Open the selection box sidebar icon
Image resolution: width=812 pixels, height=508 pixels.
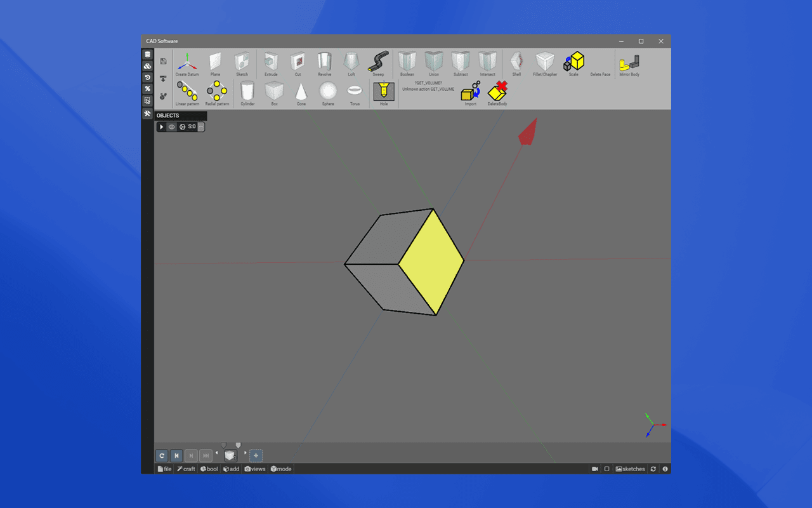point(147,101)
